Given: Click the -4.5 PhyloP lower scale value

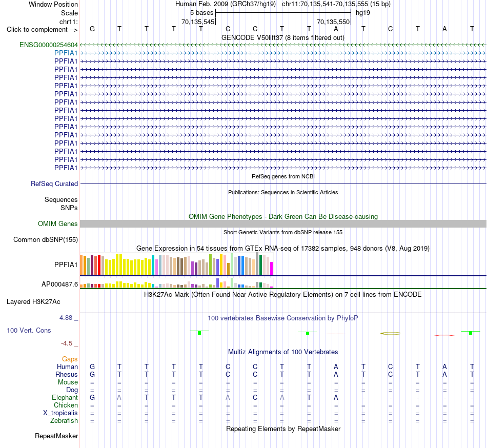Looking at the screenshot, I should tap(67, 343).
